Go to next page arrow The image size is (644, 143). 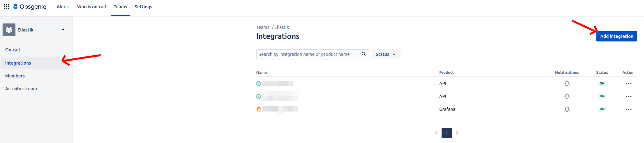(x=457, y=133)
